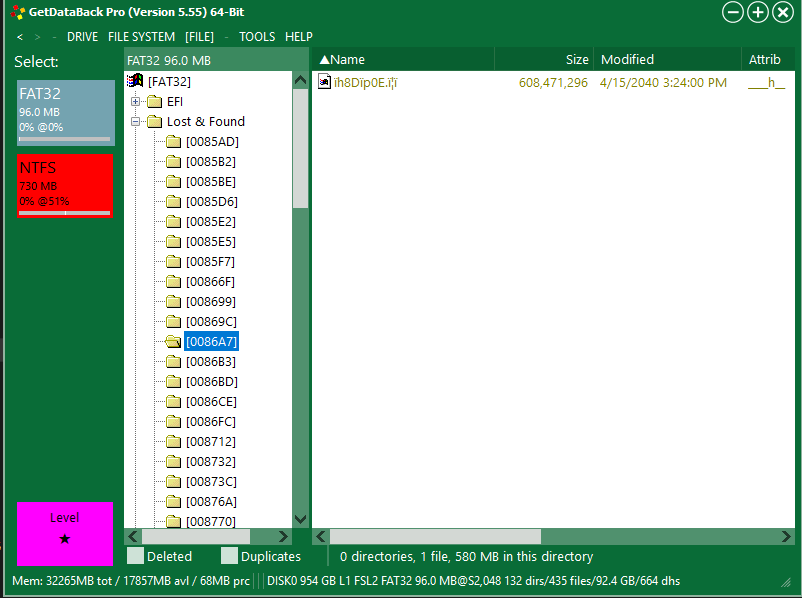The height and width of the screenshot is (598, 802).
Task: Click the [0085AD] folder icon
Action: pyautogui.click(x=173, y=141)
